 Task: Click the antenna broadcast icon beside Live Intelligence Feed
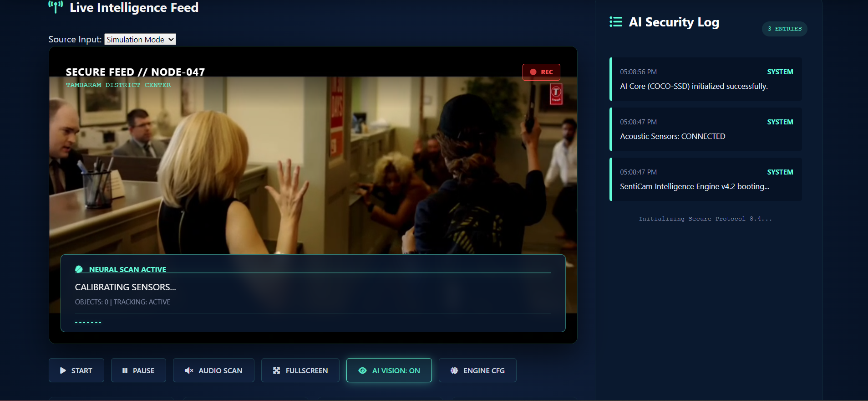[x=56, y=7]
